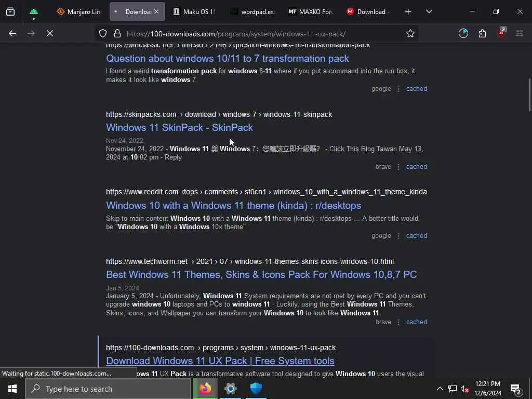Open Firefox from the taskbar

click(x=205, y=389)
